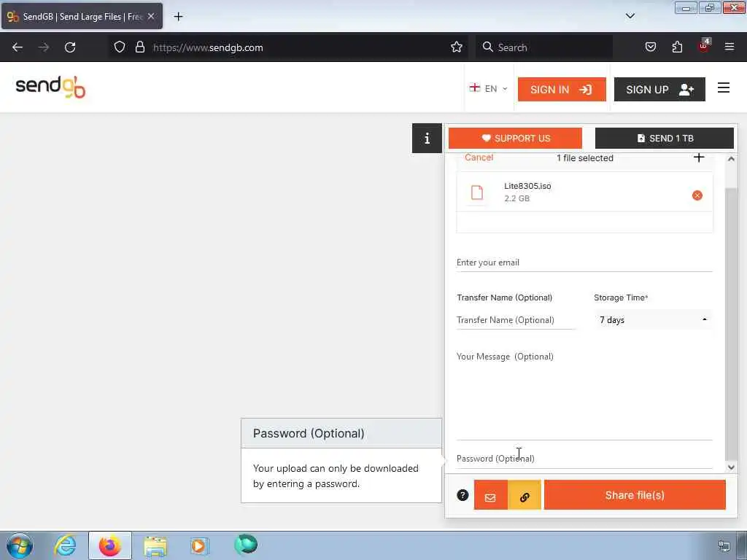Click the browser Search box
747x560 pixels.
click(x=543, y=47)
